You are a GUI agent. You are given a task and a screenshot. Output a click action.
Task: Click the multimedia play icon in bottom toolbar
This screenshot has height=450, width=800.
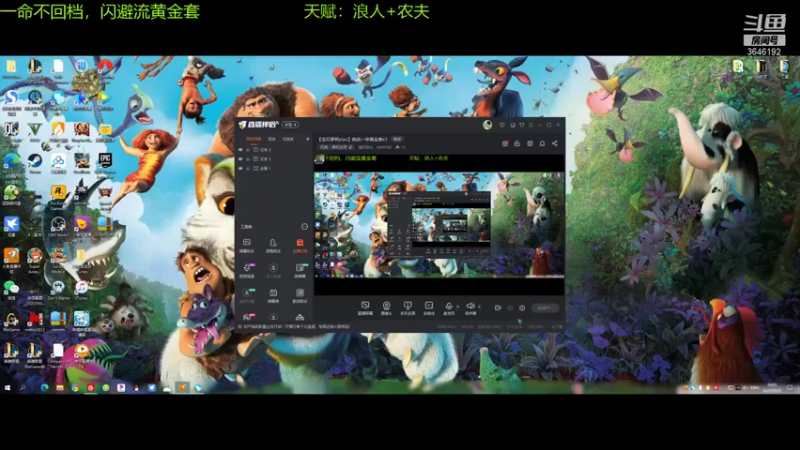pos(429,307)
